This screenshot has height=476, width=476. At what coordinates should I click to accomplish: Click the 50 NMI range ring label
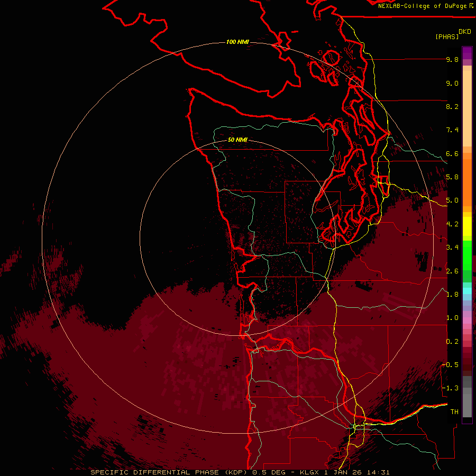(237, 140)
